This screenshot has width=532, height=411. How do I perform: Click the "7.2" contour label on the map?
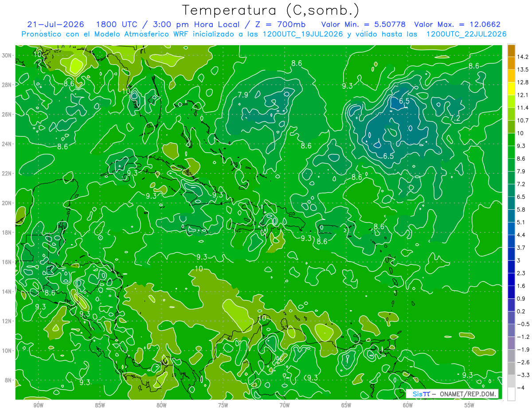click(455, 118)
